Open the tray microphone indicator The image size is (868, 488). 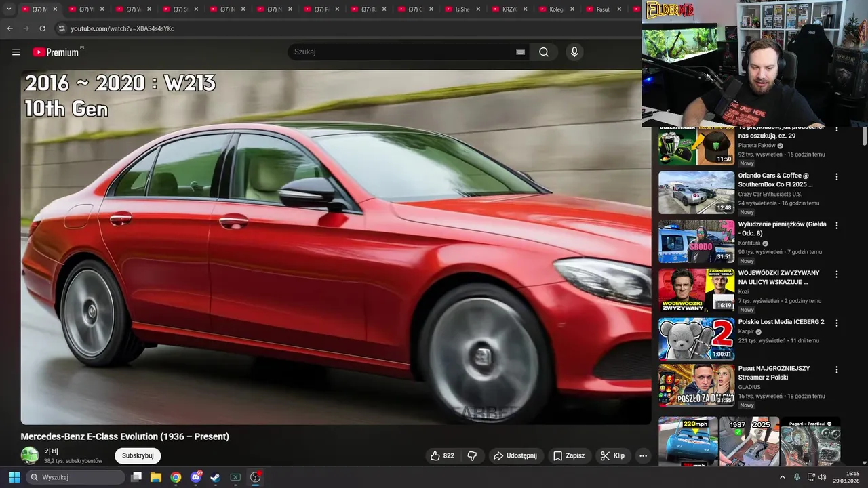pos(797,477)
